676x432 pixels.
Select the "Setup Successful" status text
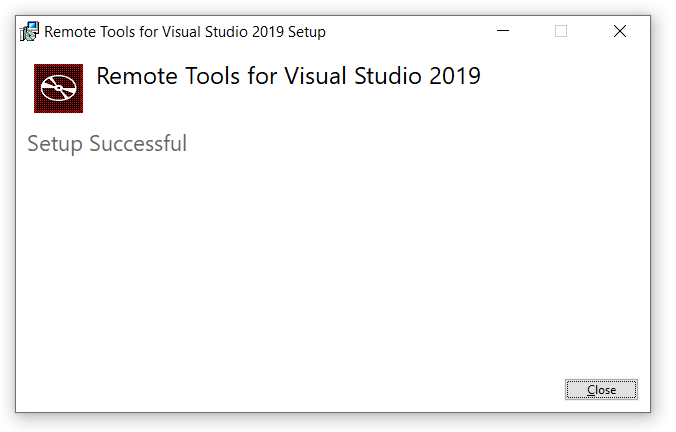click(107, 144)
